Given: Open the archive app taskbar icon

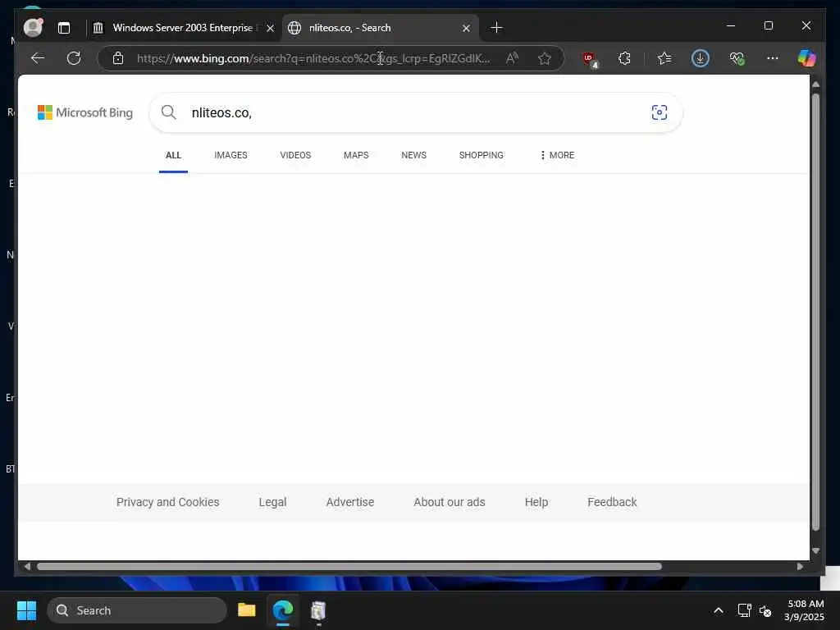Looking at the screenshot, I should tap(318, 610).
